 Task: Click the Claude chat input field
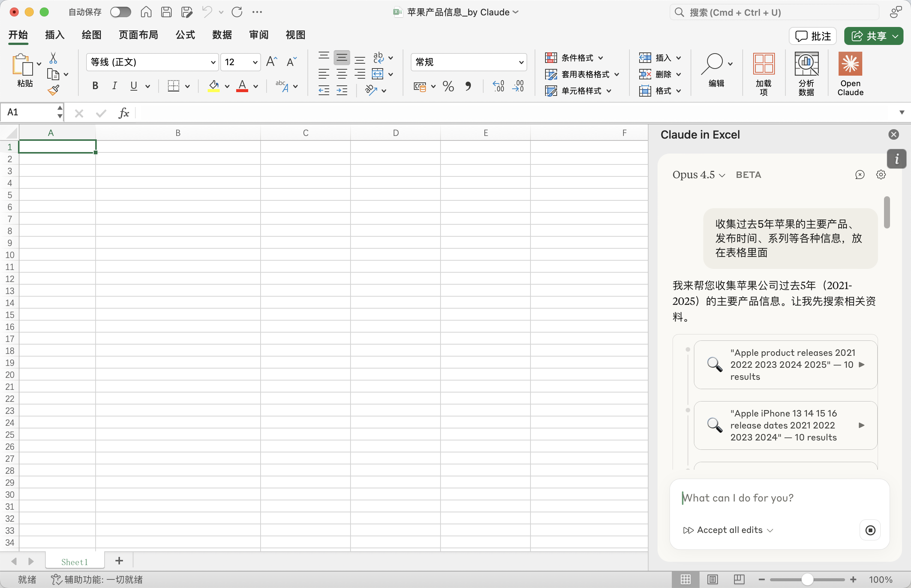click(779, 498)
